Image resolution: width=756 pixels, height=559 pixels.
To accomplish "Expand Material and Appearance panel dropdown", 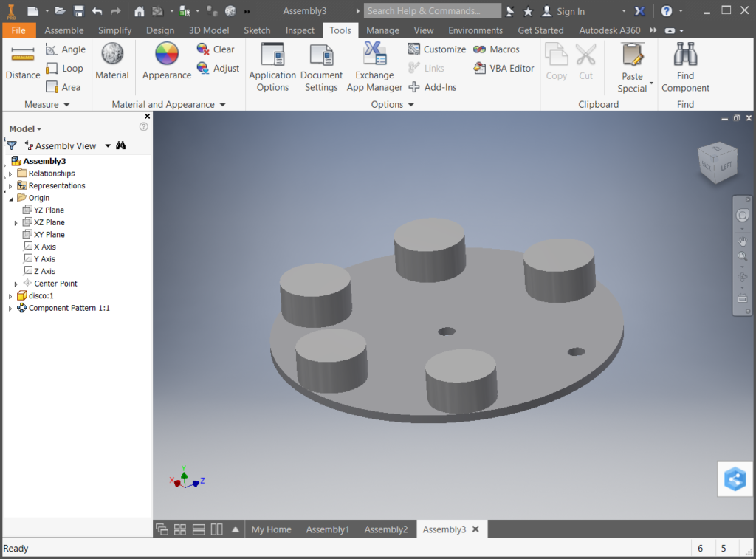I will pos(222,105).
